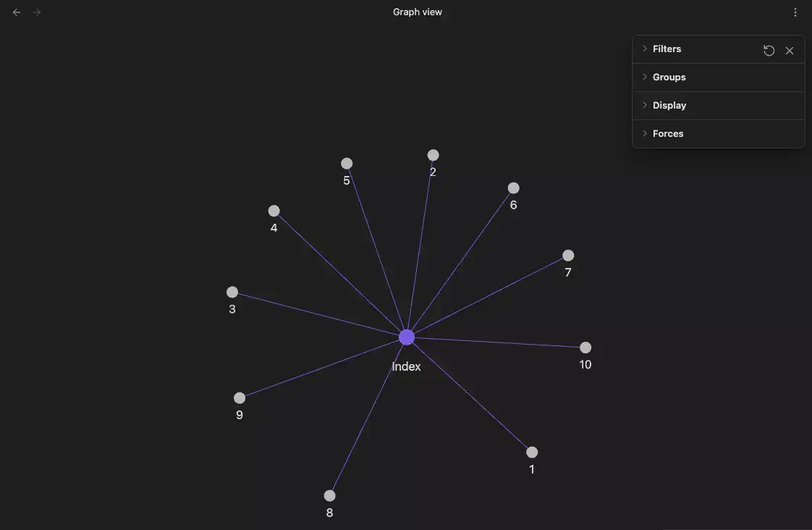This screenshot has height=530, width=812.
Task: Close the graph settings panel
Action: coord(790,50)
